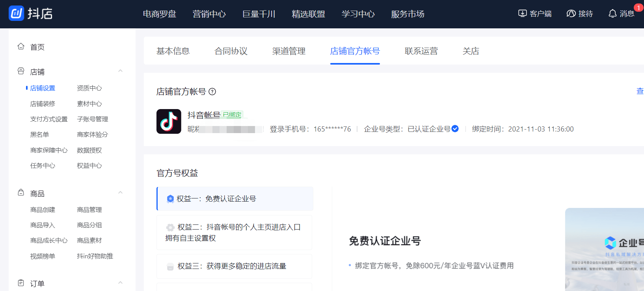Open 数据授权 in sidebar
Screen dimensions: 644x291
point(89,150)
